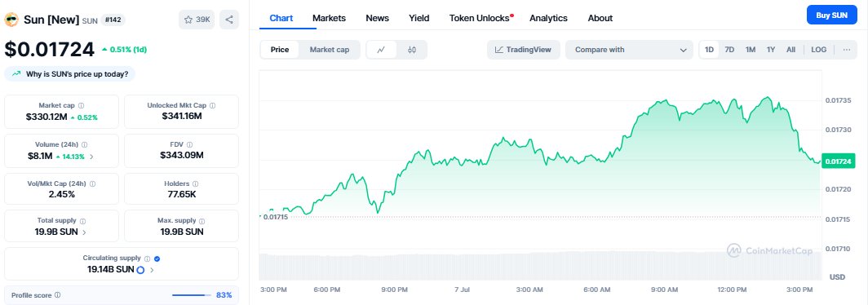Expand Volume (24h) details chevron
Image resolution: width=868 pixels, height=305 pixels.
pos(91,157)
